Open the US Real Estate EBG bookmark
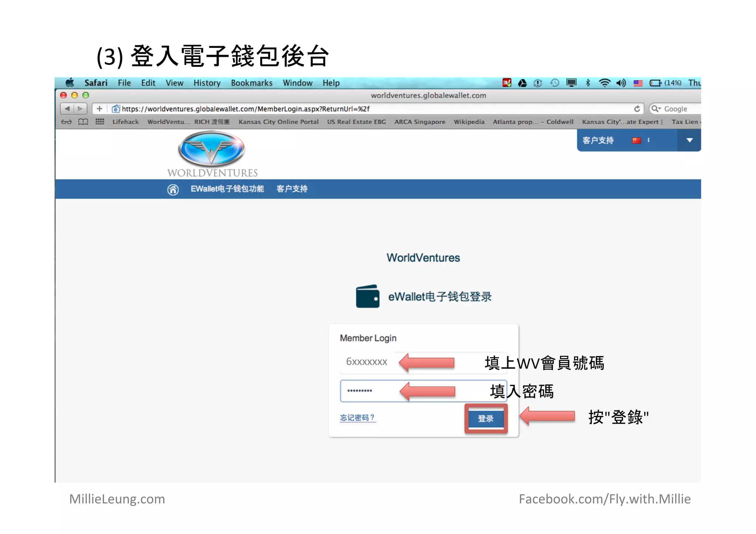 pyautogui.click(x=356, y=122)
